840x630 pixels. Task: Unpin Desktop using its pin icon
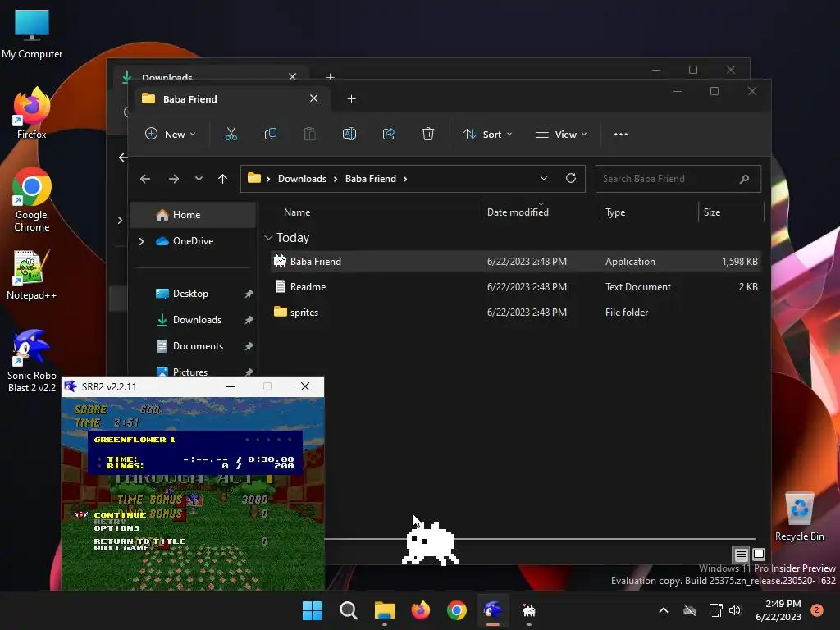[x=249, y=294]
